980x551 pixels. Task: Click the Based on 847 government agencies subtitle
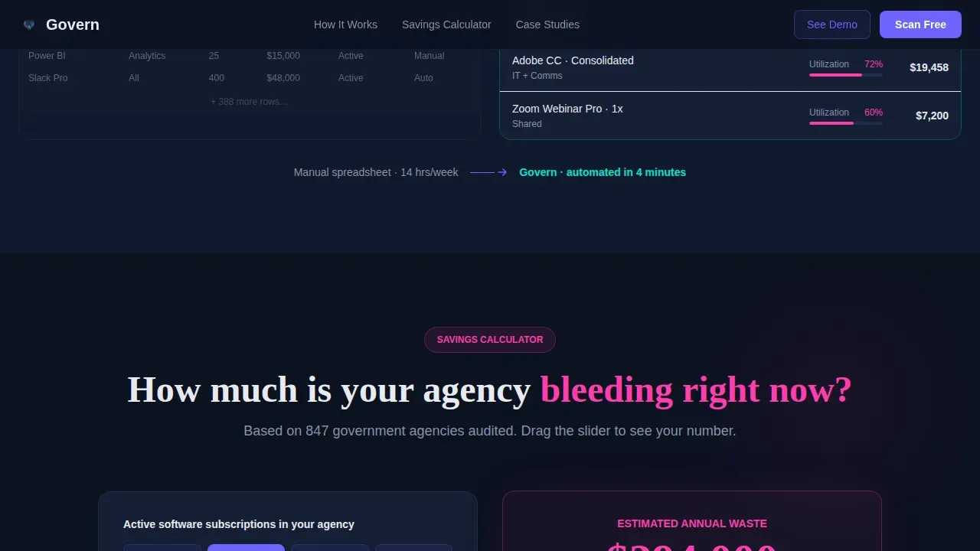coord(490,431)
